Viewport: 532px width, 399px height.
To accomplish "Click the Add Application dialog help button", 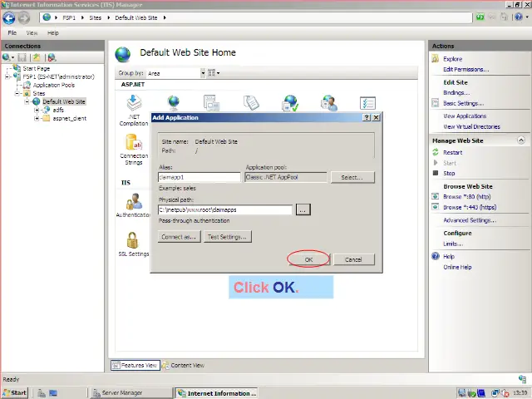I will coord(367,118).
